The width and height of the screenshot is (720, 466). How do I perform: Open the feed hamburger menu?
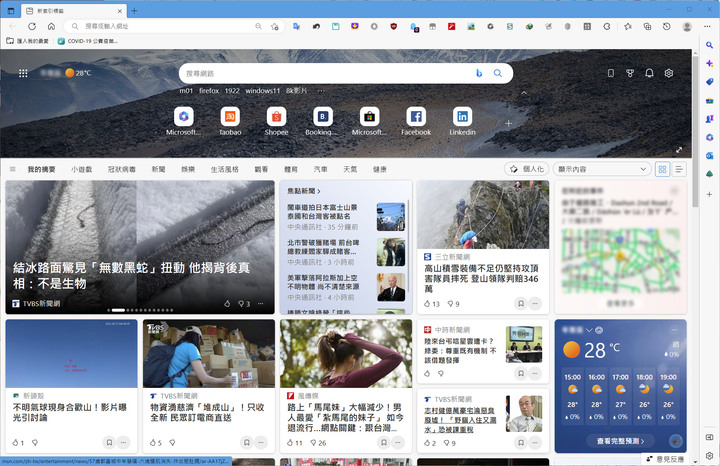pyautogui.click(x=13, y=169)
